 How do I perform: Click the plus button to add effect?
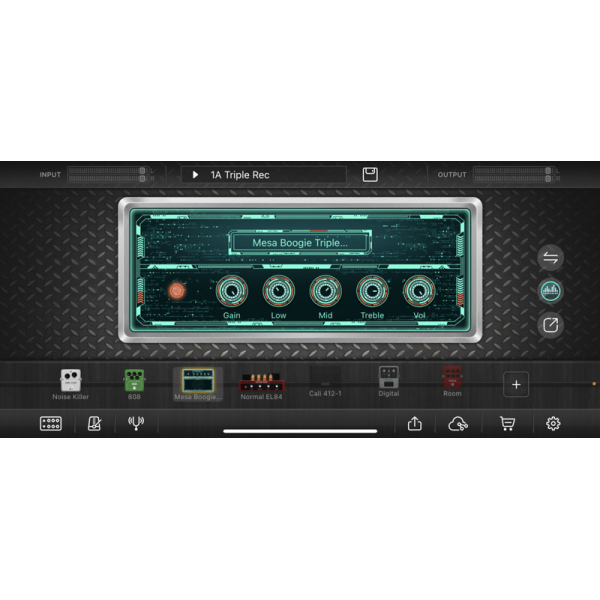tap(516, 384)
